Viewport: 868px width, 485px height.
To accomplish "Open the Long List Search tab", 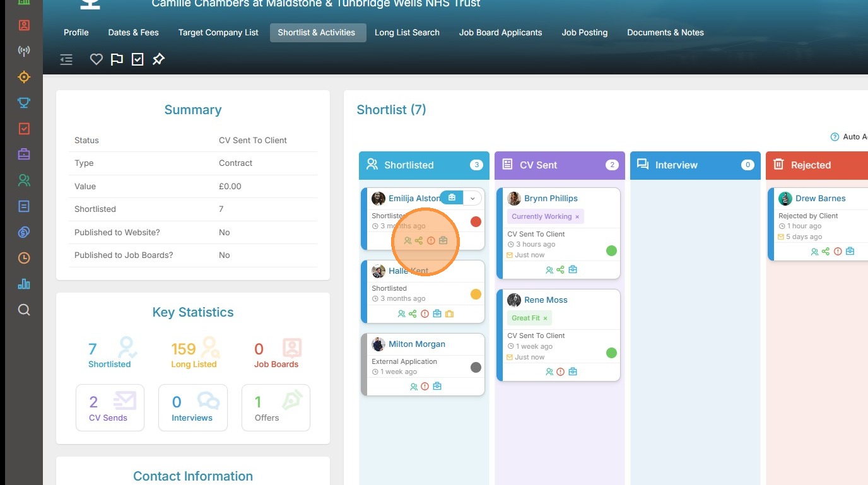I will [x=407, y=33].
